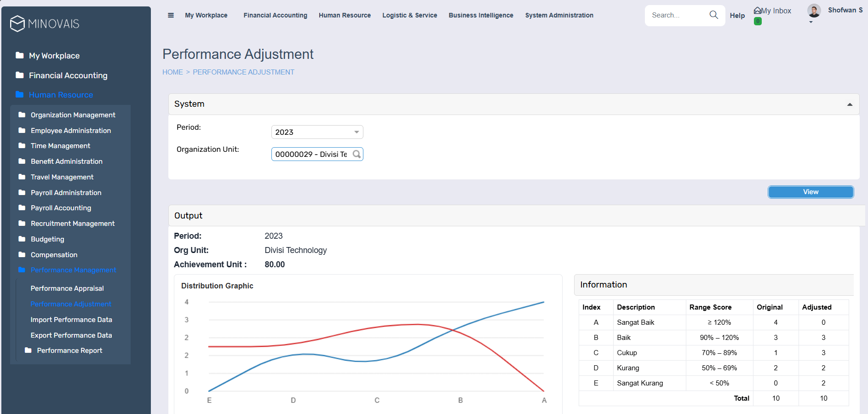
Task: Open the user account dropdown caret
Action: pos(811,22)
